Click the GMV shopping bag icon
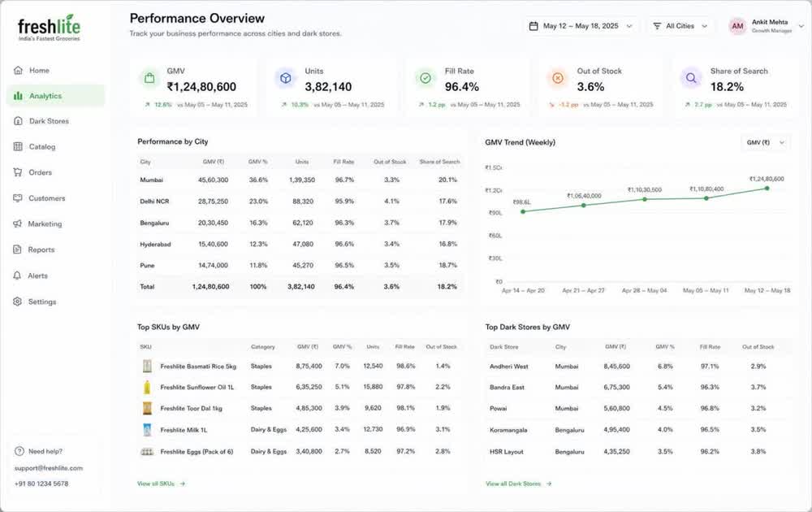 (x=149, y=78)
